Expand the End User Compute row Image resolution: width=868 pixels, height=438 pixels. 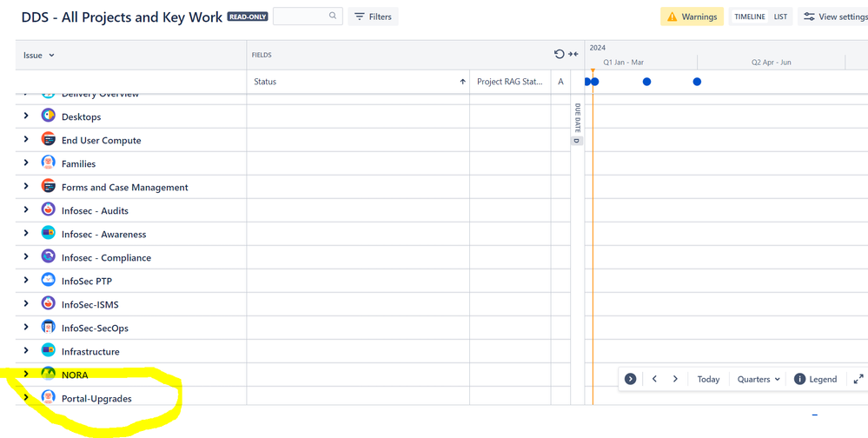25,139
